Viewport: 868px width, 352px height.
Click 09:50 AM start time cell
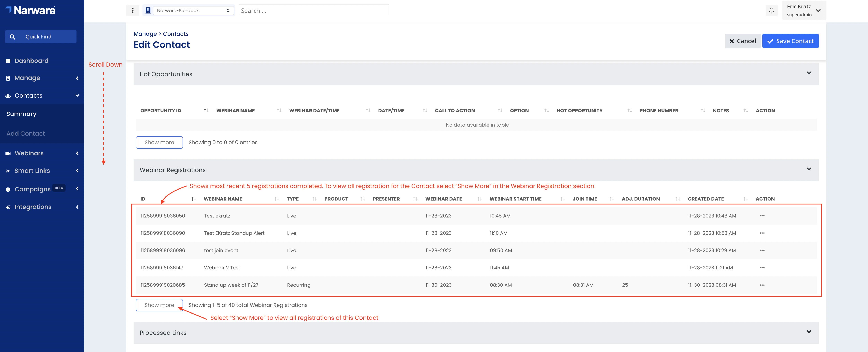501,250
